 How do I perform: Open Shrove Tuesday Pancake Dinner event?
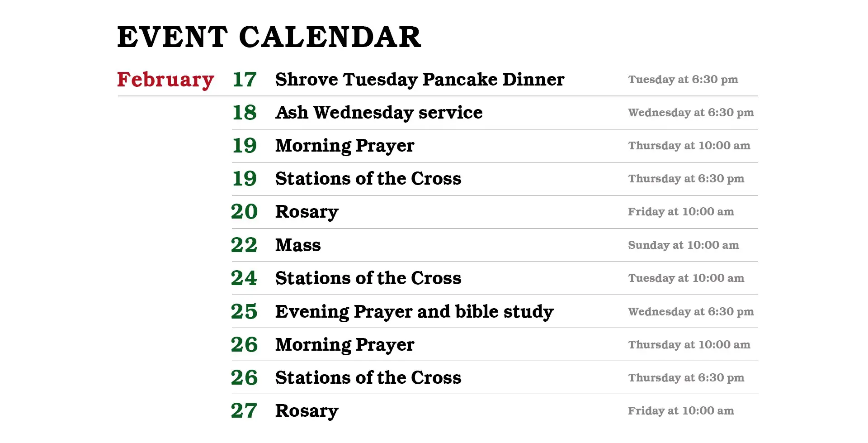(x=420, y=80)
